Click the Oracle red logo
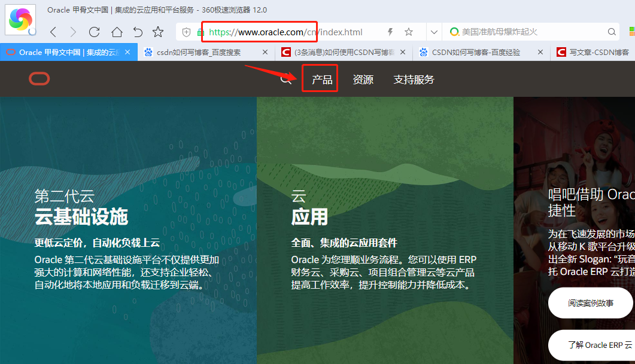 tap(40, 79)
